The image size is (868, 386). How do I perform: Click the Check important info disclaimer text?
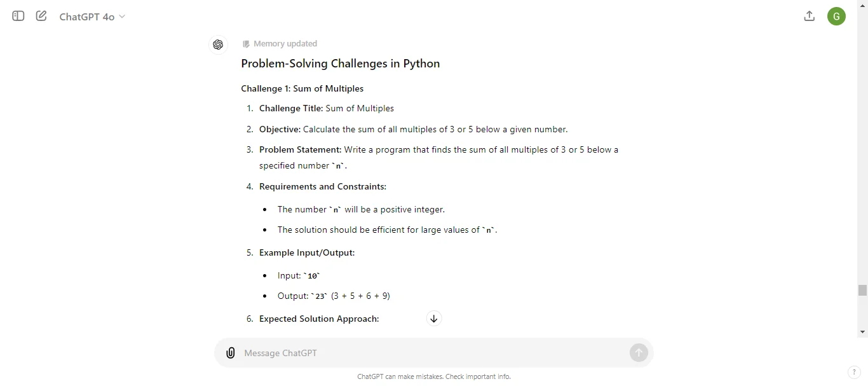[434, 376]
